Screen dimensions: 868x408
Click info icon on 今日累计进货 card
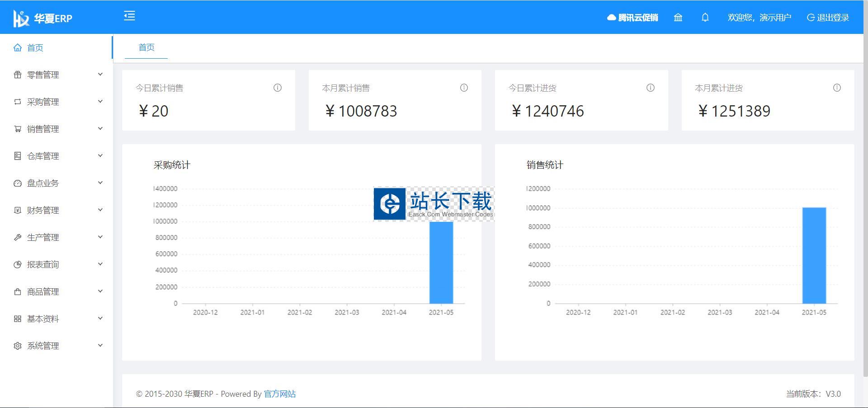click(x=650, y=88)
